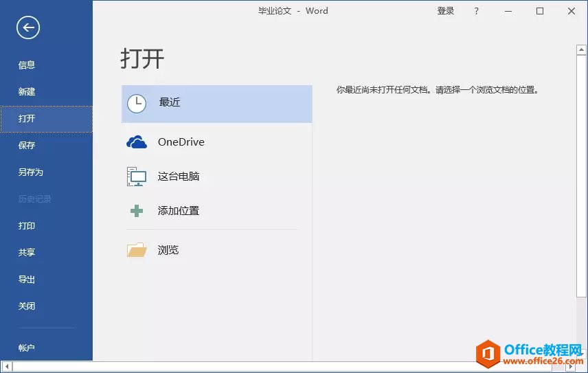Click the 登录 sign-in link
Screen dimensions: 588x373
pos(446,11)
